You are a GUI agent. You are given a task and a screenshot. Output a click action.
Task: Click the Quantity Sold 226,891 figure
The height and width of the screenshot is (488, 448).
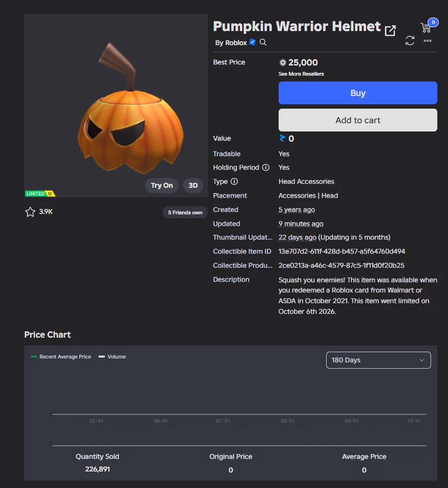[x=98, y=469]
